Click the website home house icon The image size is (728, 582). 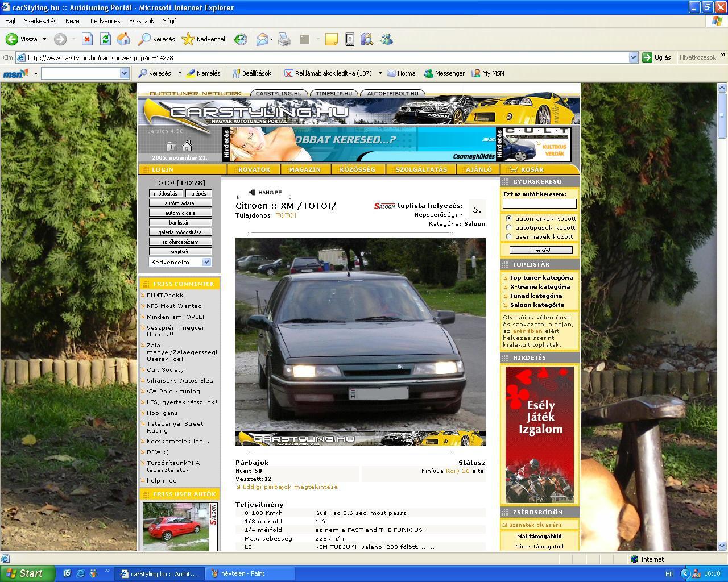(187, 145)
